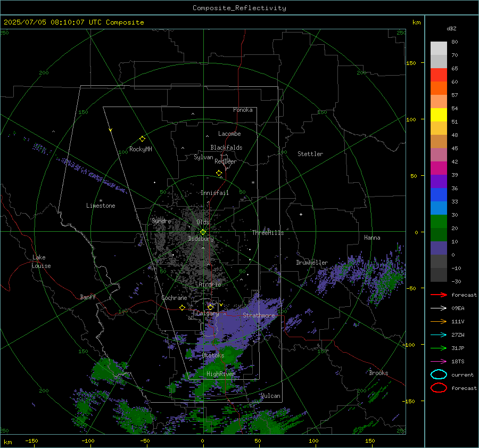479x448 pixels.
Task: Click the Drumheller city label
Action: (x=312, y=263)
